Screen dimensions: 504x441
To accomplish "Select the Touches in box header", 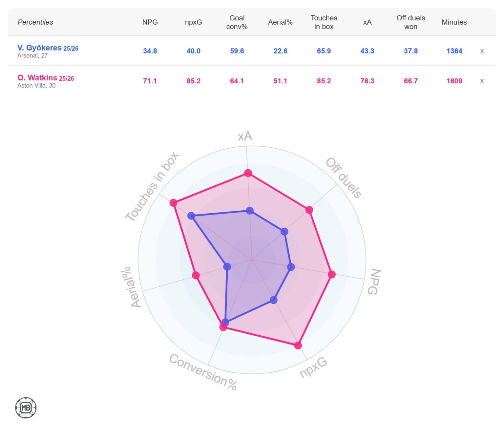I will pyautogui.click(x=324, y=22).
